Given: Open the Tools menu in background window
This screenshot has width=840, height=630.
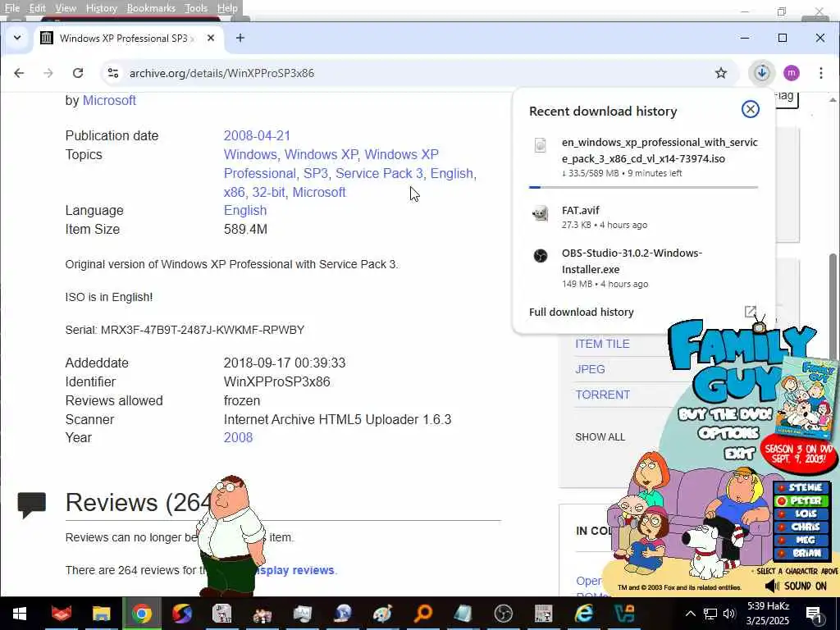Looking at the screenshot, I should coord(195,8).
